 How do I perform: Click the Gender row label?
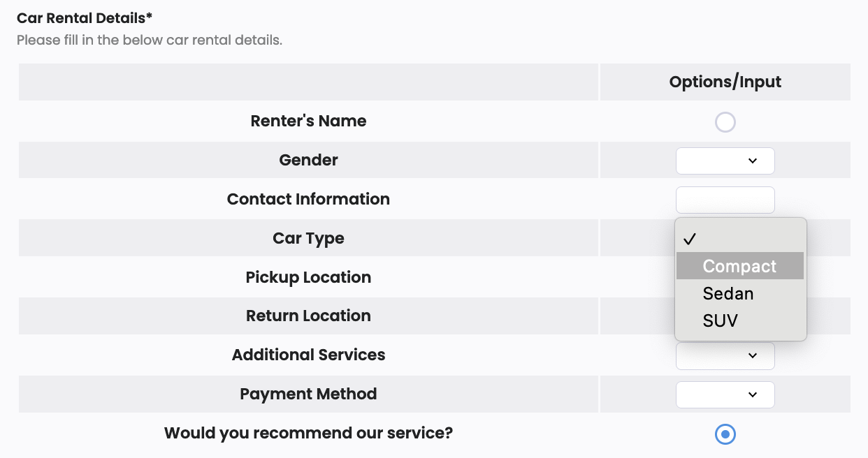(x=308, y=160)
